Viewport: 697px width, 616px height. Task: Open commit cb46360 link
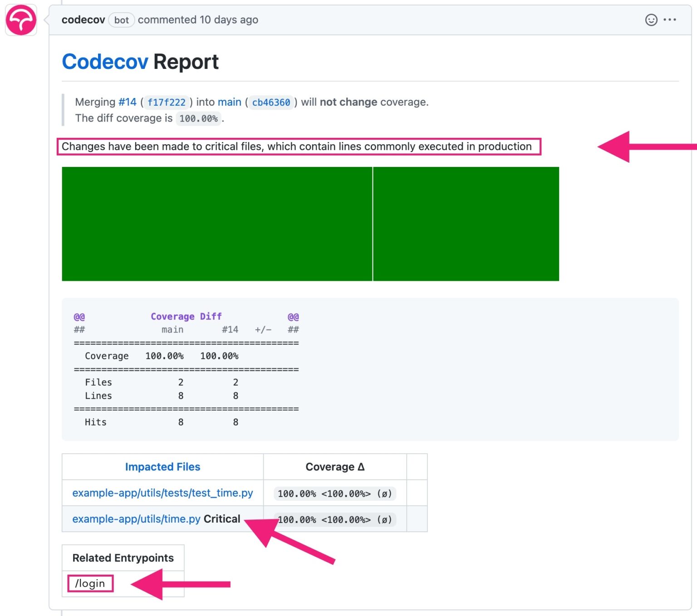pyautogui.click(x=271, y=103)
